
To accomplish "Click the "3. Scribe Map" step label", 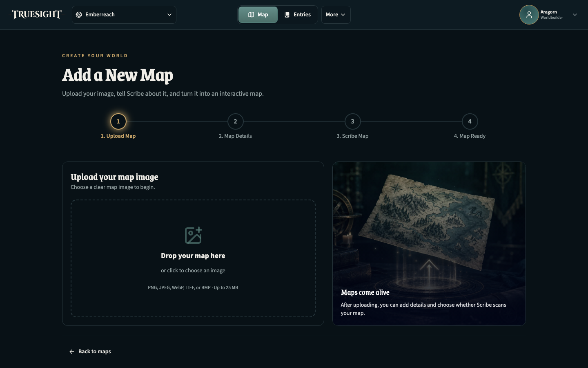I will [x=352, y=136].
